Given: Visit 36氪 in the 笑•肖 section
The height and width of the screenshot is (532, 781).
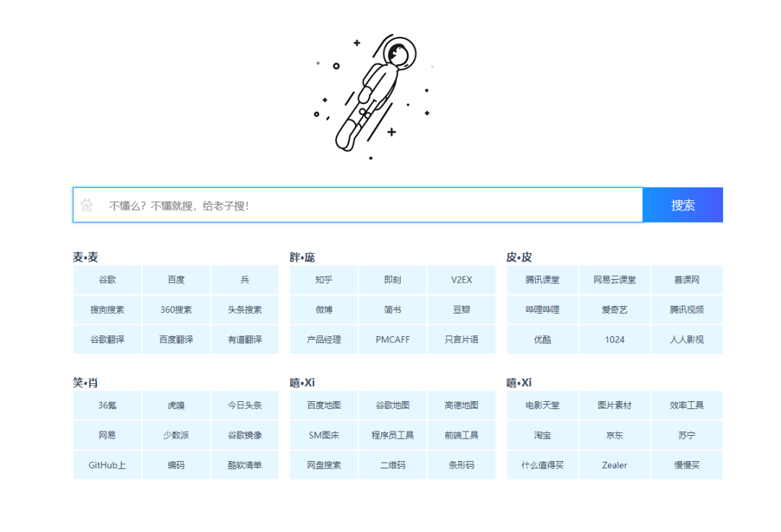Looking at the screenshot, I should click(x=106, y=406).
